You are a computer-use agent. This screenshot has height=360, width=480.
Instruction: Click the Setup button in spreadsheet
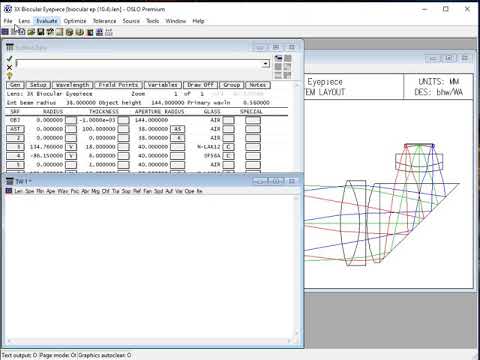(x=38, y=85)
